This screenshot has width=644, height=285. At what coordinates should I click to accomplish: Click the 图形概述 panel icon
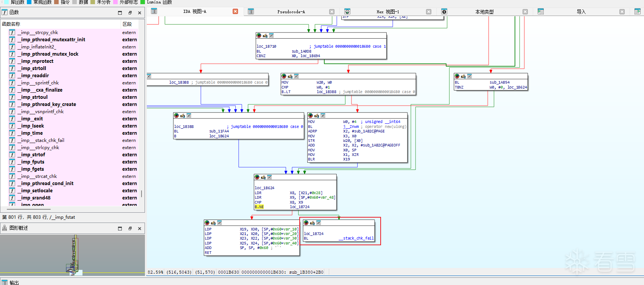pos(5,228)
